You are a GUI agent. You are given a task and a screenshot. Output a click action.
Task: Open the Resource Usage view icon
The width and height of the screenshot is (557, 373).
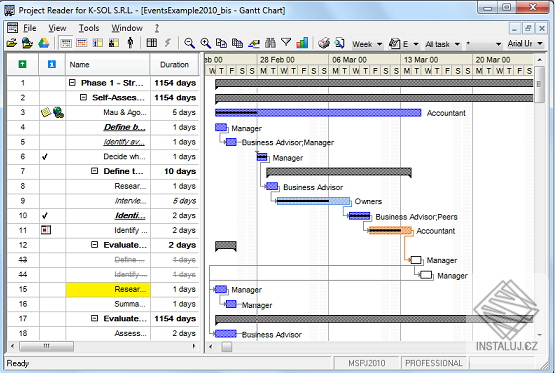click(x=114, y=43)
